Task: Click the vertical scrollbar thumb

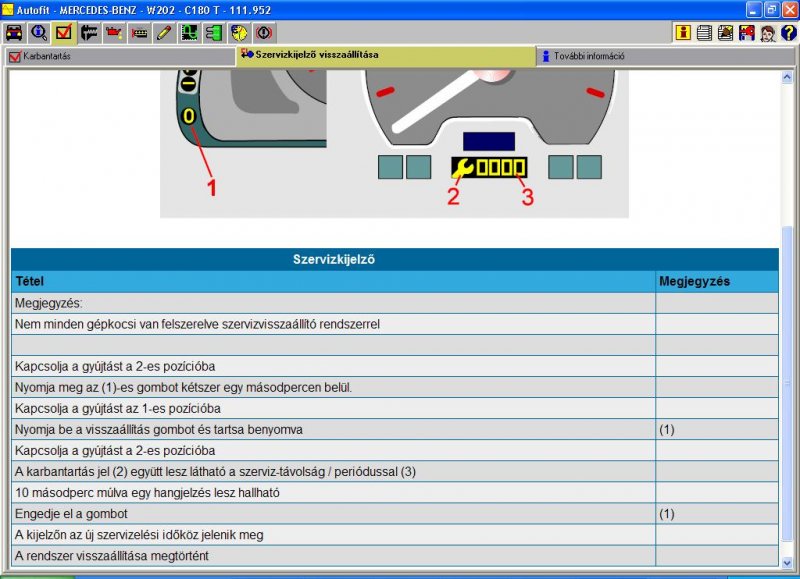Action: pyautogui.click(x=787, y=383)
